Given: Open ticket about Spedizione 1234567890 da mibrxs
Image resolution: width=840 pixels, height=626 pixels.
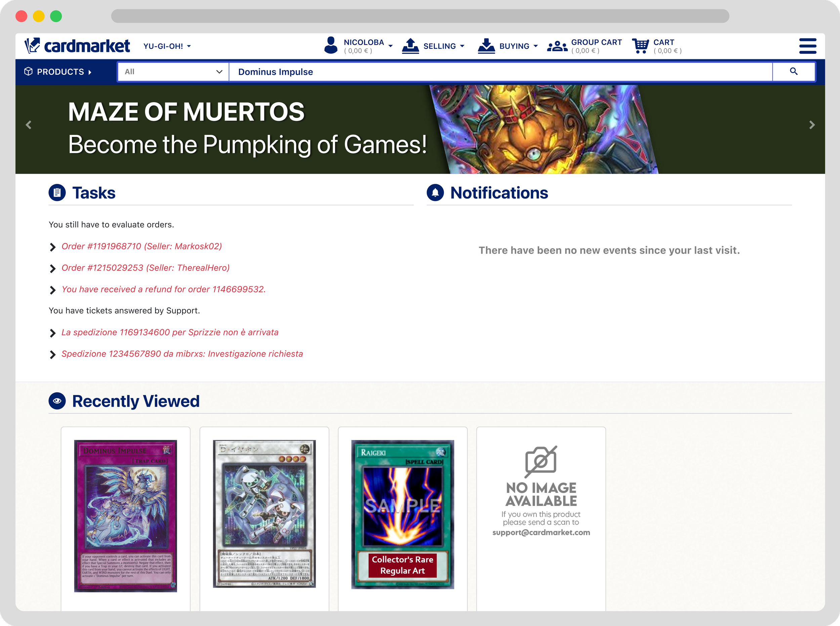Looking at the screenshot, I should coord(182,354).
